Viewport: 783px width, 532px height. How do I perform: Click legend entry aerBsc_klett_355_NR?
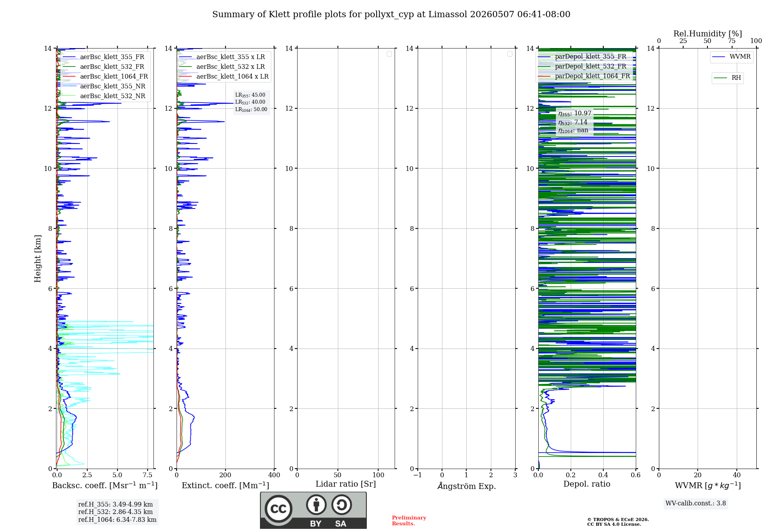tap(105, 86)
